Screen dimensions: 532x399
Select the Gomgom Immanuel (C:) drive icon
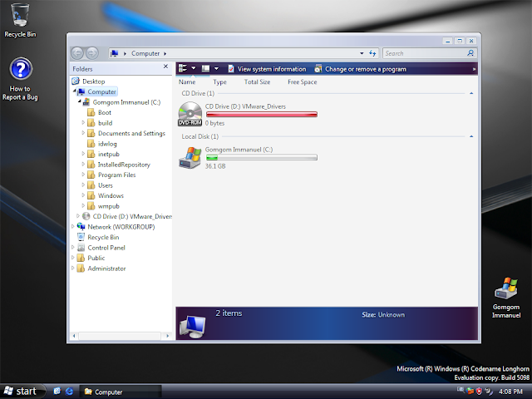pyautogui.click(x=190, y=157)
